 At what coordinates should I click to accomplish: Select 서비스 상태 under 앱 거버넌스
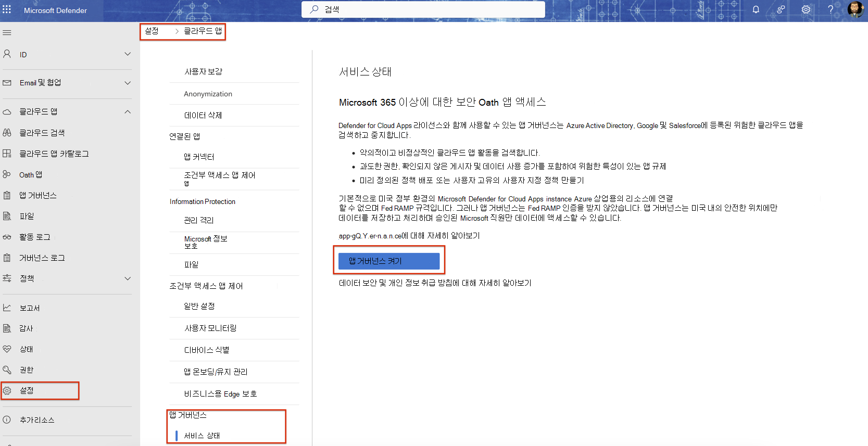point(202,436)
